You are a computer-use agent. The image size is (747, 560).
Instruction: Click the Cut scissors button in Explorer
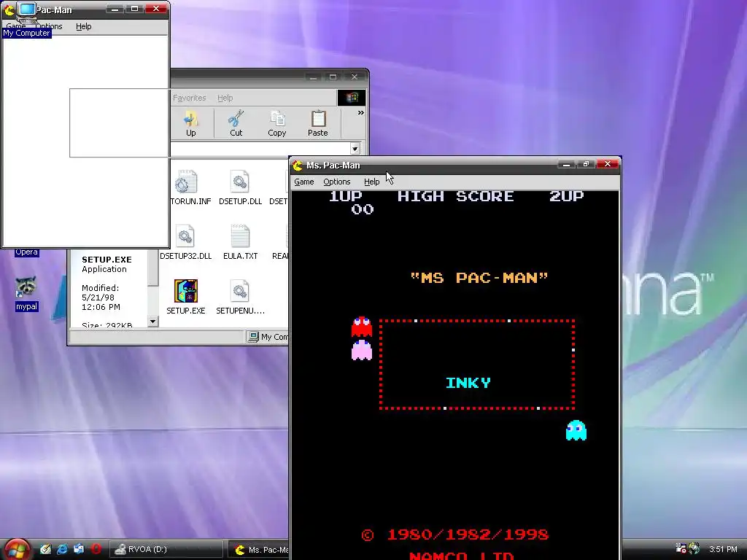(x=236, y=123)
